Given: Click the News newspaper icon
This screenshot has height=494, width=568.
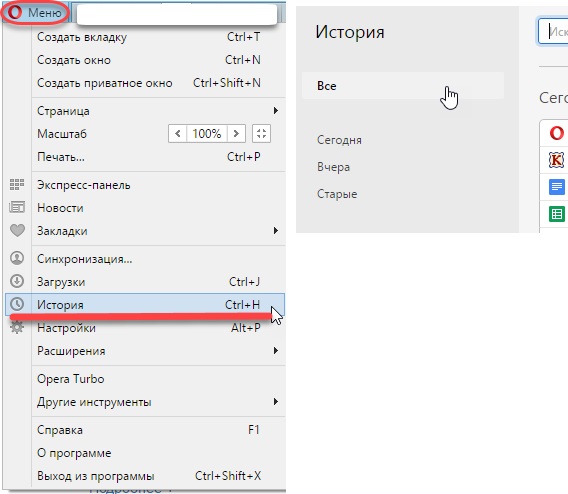Looking at the screenshot, I should [x=17, y=208].
